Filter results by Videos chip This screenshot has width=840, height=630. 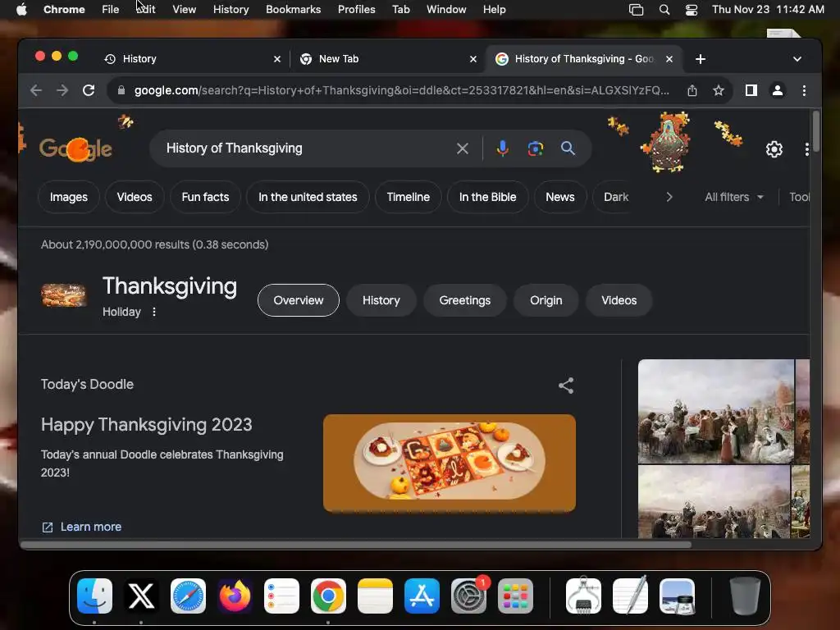135,197
